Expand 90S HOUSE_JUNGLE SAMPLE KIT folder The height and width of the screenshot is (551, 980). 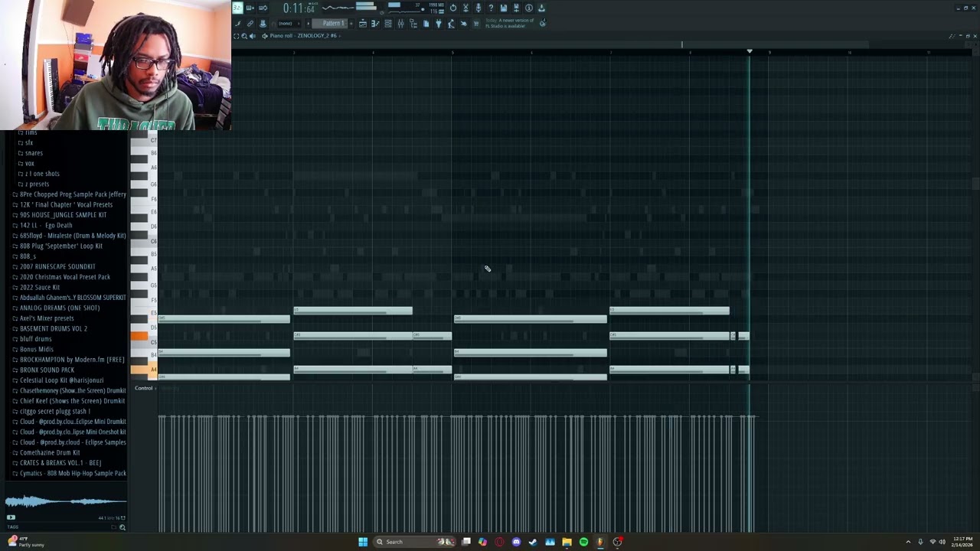coord(63,215)
